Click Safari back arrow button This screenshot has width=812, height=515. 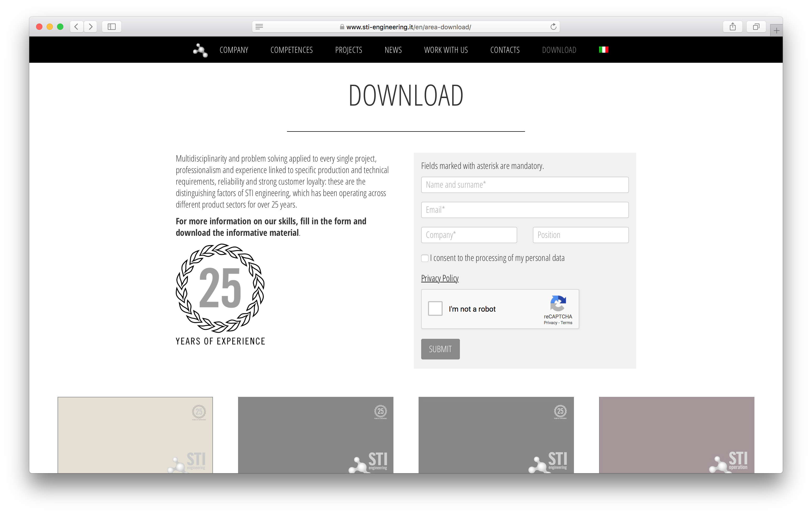click(77, 27)
